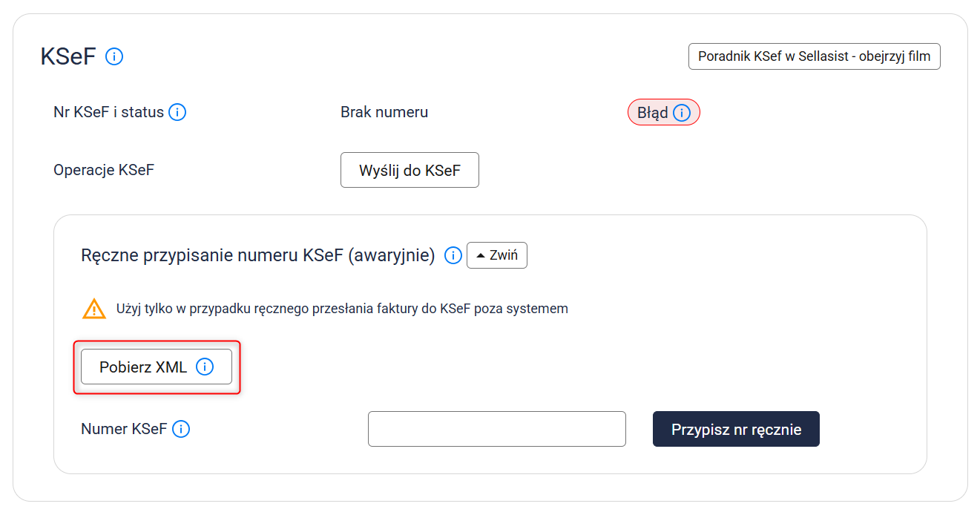Click the Operacje KSeF label

(104, 170)
